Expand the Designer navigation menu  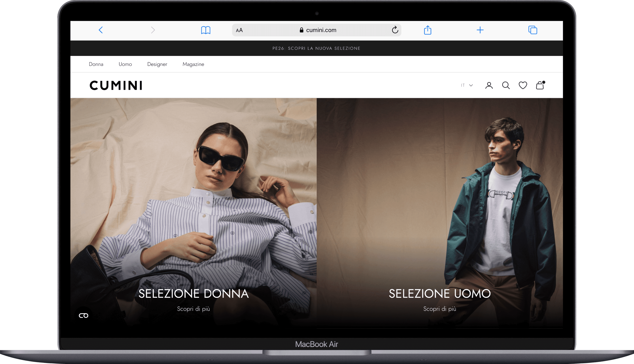[x=157, y=64]
